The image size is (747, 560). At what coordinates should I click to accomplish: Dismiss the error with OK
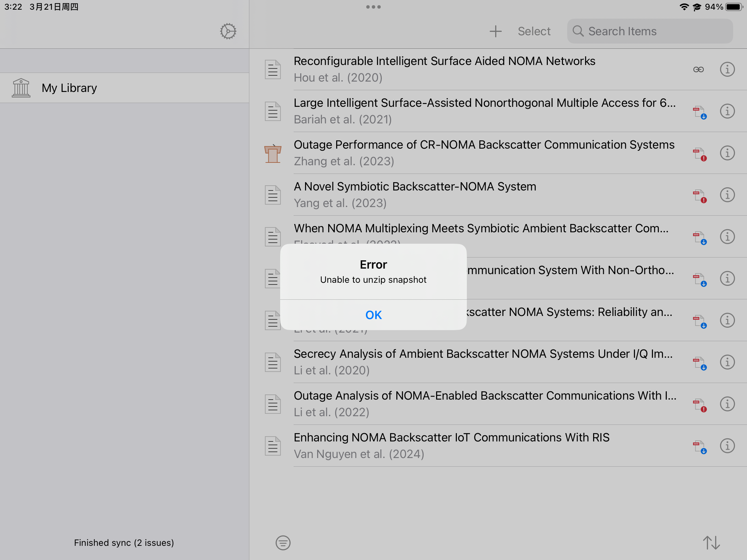pos(373,315)
